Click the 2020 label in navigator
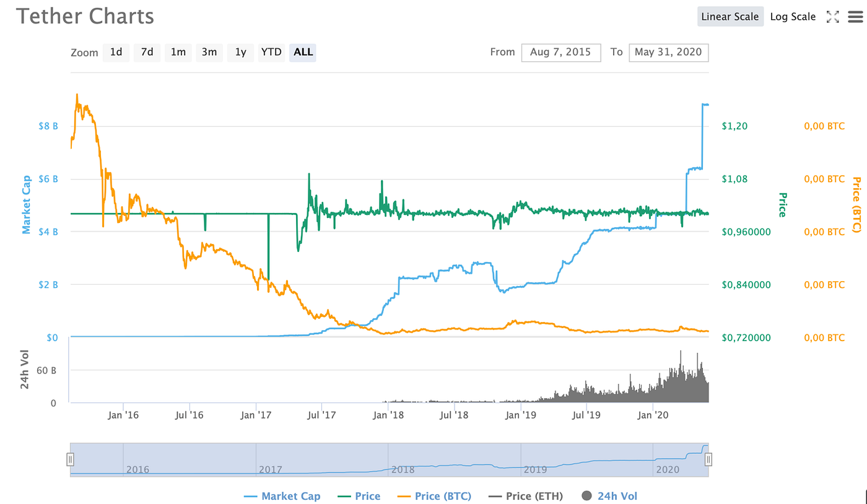Image resolution: width=867 pixels, height=504 pixels. [x=668, y=469]
